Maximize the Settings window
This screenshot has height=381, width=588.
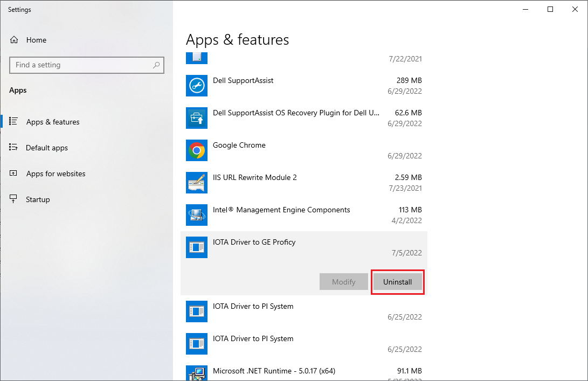coord(550,9)
